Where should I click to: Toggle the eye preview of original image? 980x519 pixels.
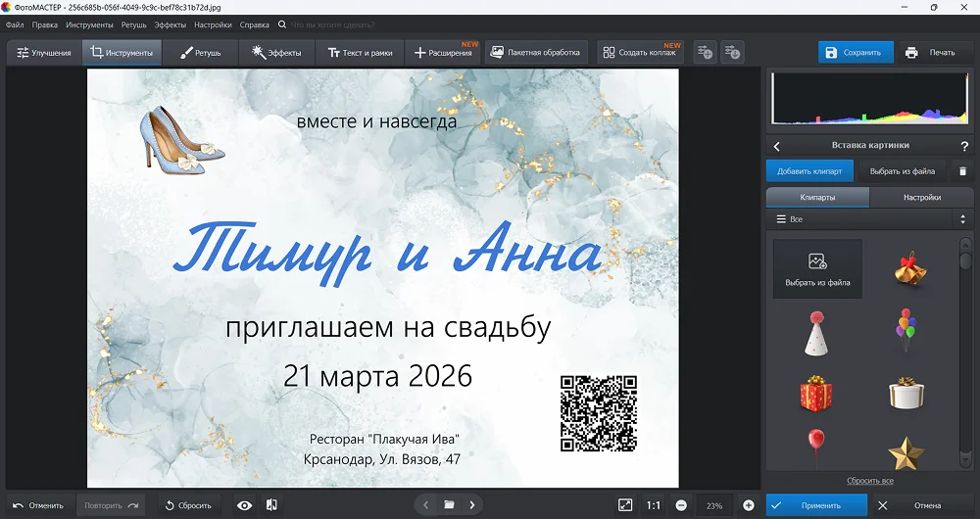point(245,505)
